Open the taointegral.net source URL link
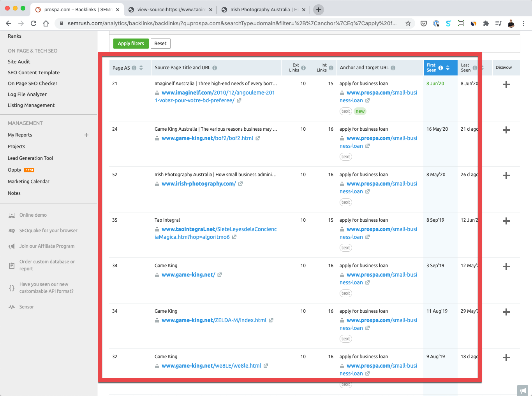This screenshot has width=532, height=396. [x=216, y=233]
